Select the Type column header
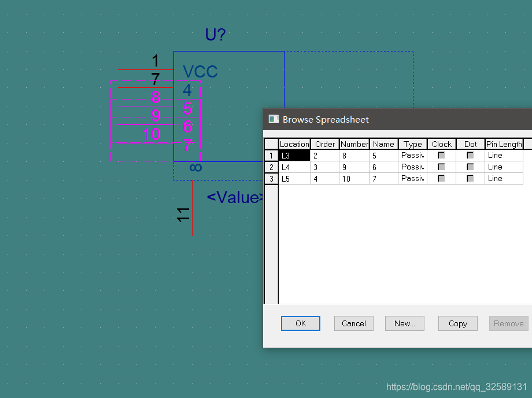This screenshot has height=398, width=532. 413,144
